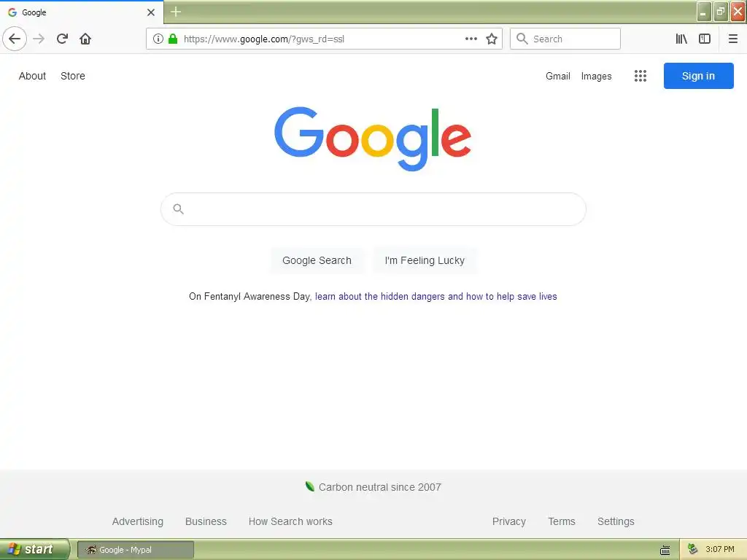
Task: Open a new tab with plus button
Action: (176, 12)
